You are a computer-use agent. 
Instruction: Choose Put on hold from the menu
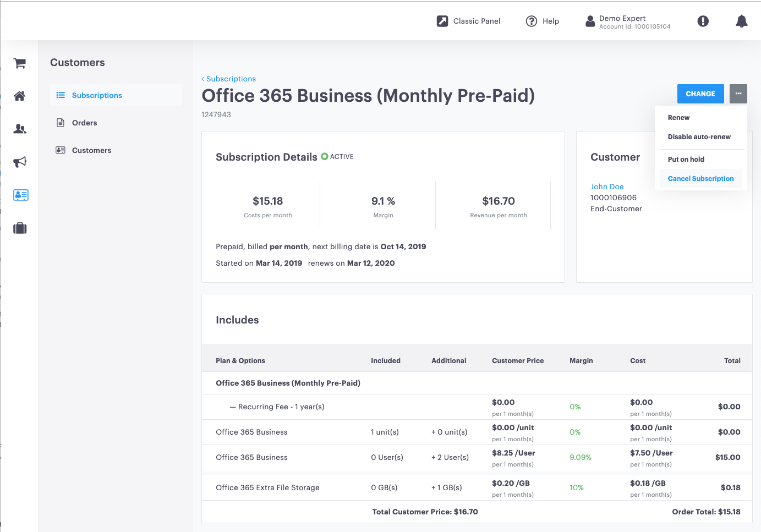tap(686, 160)
